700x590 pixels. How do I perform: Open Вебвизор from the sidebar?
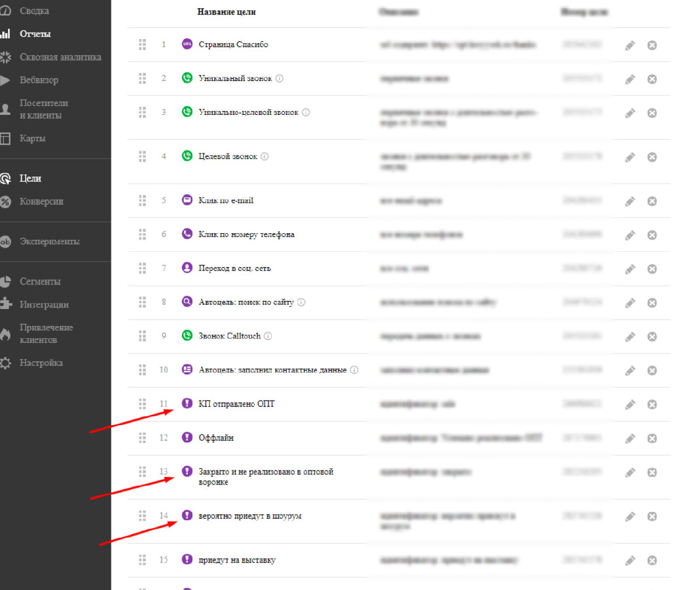tap(38, 80)
